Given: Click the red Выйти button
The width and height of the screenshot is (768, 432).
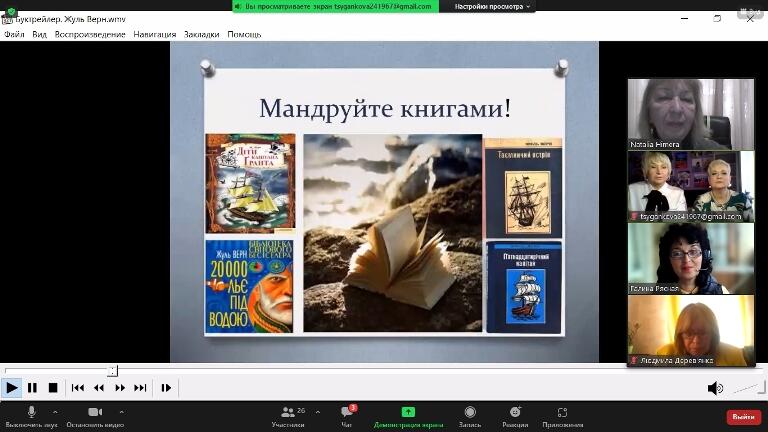Looking at the screenshot, I should pos(743,417).
